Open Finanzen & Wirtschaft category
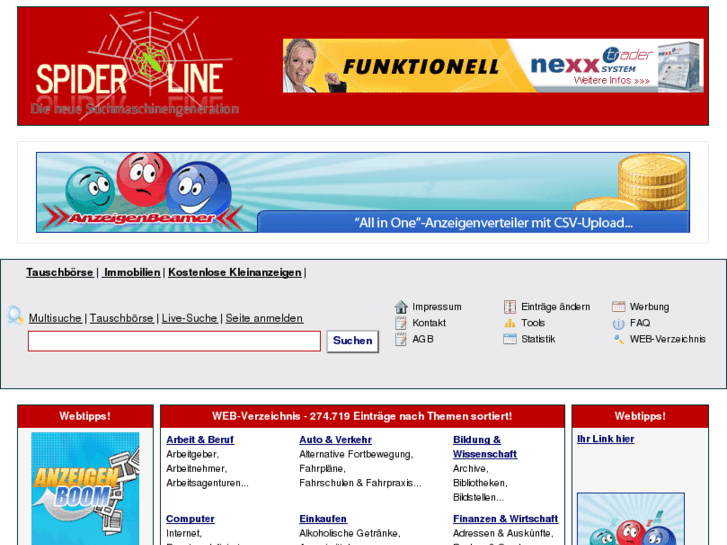This screenshot has height=545, width=727. coord(505,519)
